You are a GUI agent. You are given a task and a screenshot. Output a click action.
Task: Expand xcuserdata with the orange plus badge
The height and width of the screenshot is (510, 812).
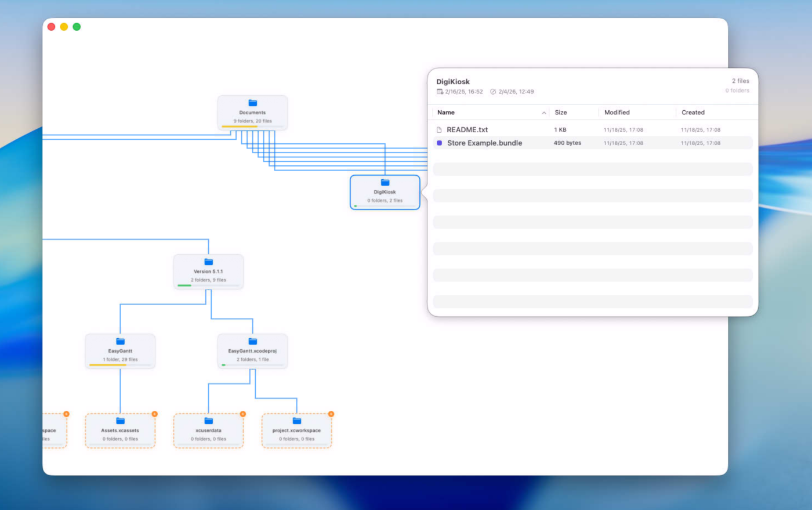tap(242, 414)
